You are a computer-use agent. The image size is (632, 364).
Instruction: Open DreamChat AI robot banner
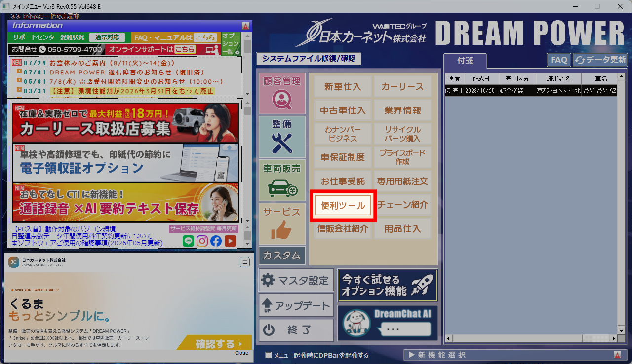coord(388,323)
